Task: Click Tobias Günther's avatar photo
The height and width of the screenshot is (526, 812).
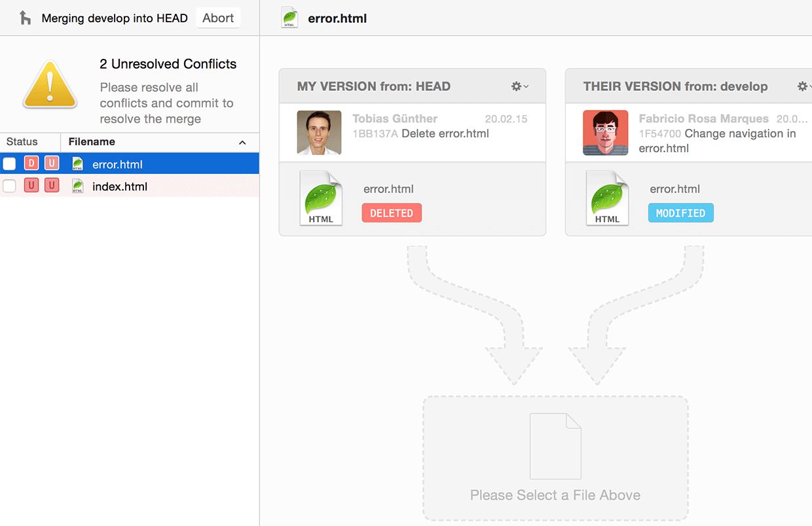Action: click(x=319, y=133)
